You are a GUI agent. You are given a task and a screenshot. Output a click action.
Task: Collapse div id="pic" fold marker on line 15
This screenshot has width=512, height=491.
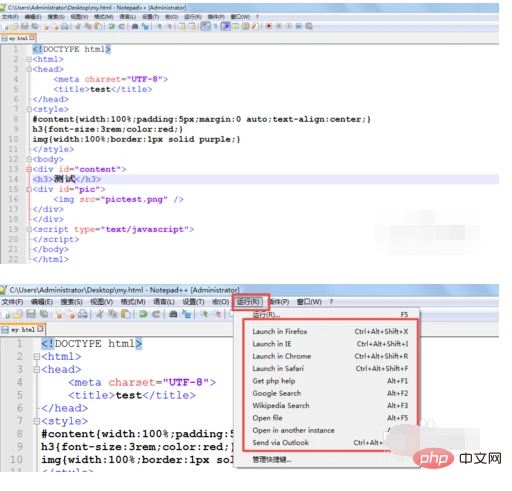click(29, 189)
